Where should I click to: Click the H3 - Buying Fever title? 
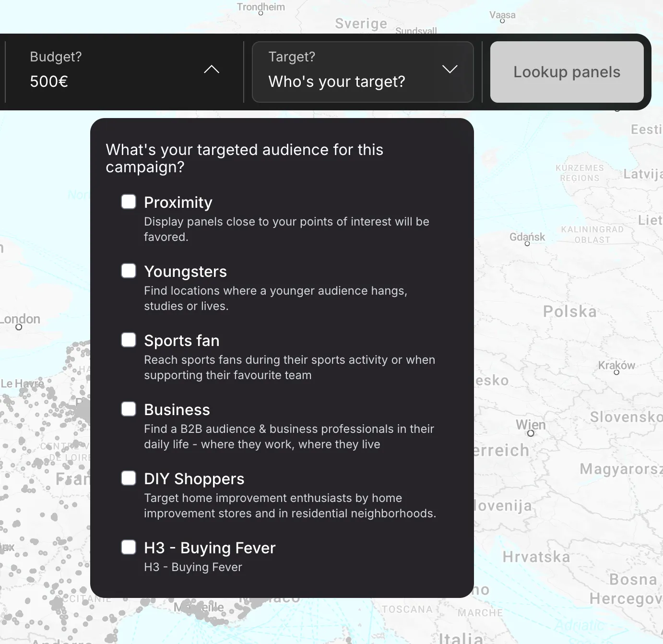pyautogui.click(x=210, y=548)
